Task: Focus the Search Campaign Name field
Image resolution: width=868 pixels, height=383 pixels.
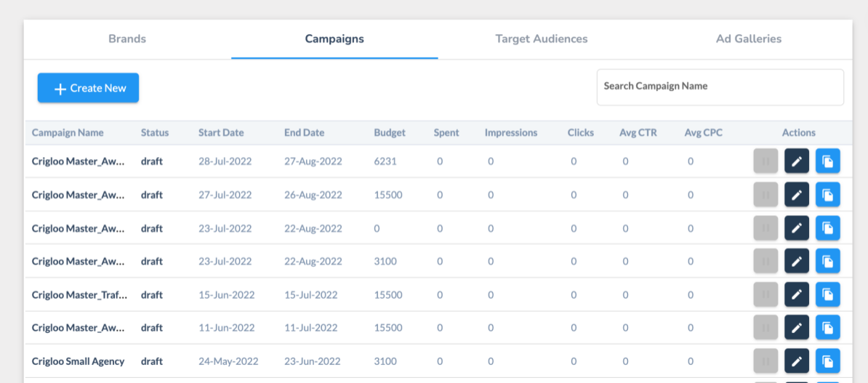Action: (x=720, y=87)
